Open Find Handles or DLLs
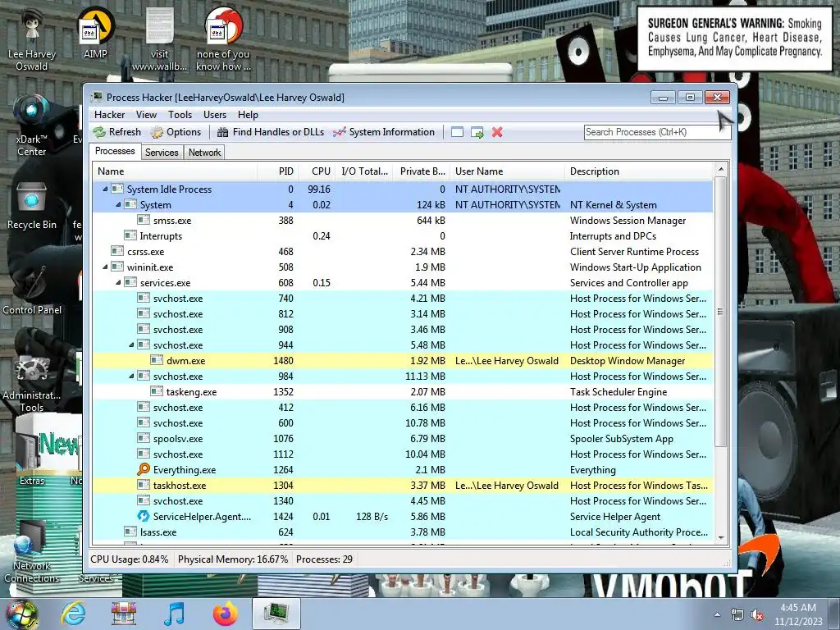 pyautogui.click(x=271, y=132)
